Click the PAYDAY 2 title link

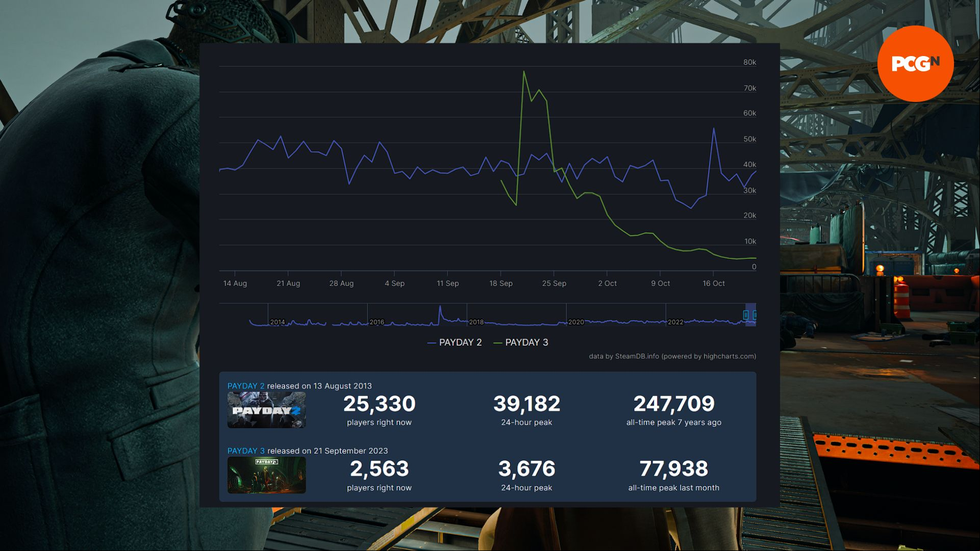(x=246, y=386)
